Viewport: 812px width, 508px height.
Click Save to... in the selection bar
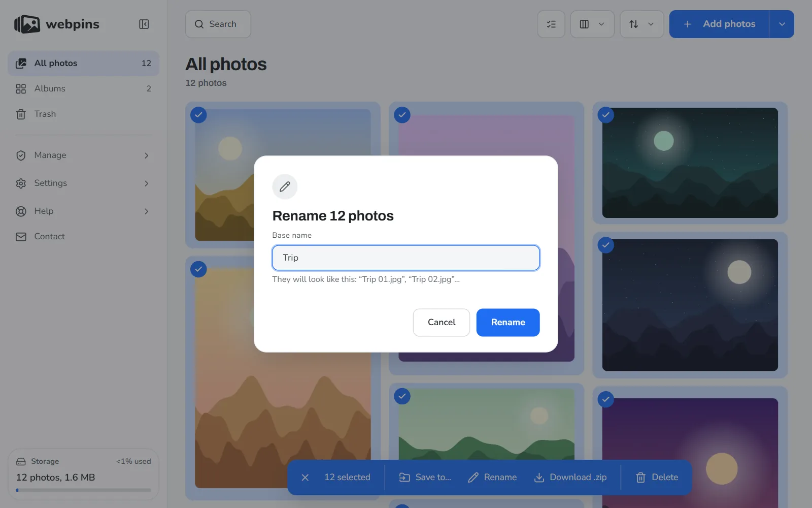coord(425,478)
